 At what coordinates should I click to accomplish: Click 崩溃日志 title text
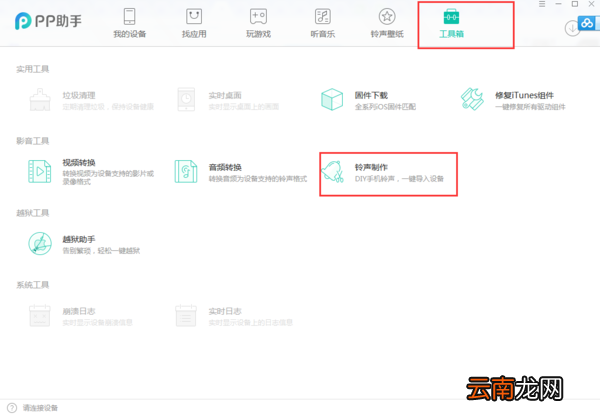pyautogui.click(x=79, y=311)
